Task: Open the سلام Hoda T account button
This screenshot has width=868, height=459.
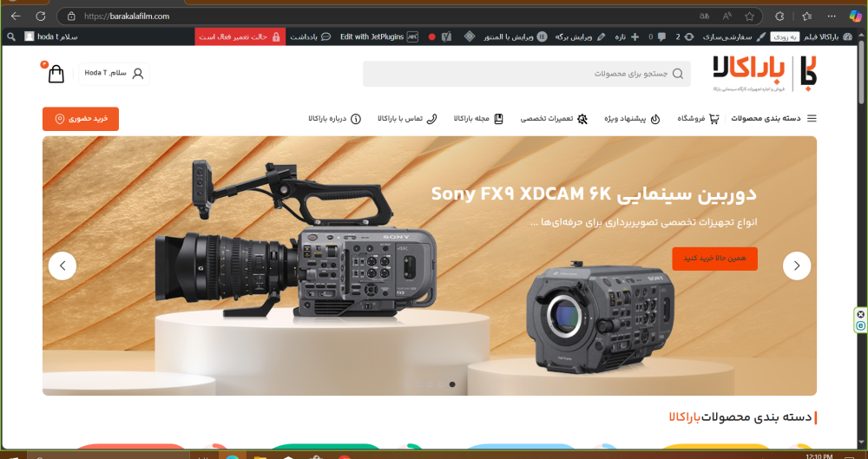Action: 114,74
